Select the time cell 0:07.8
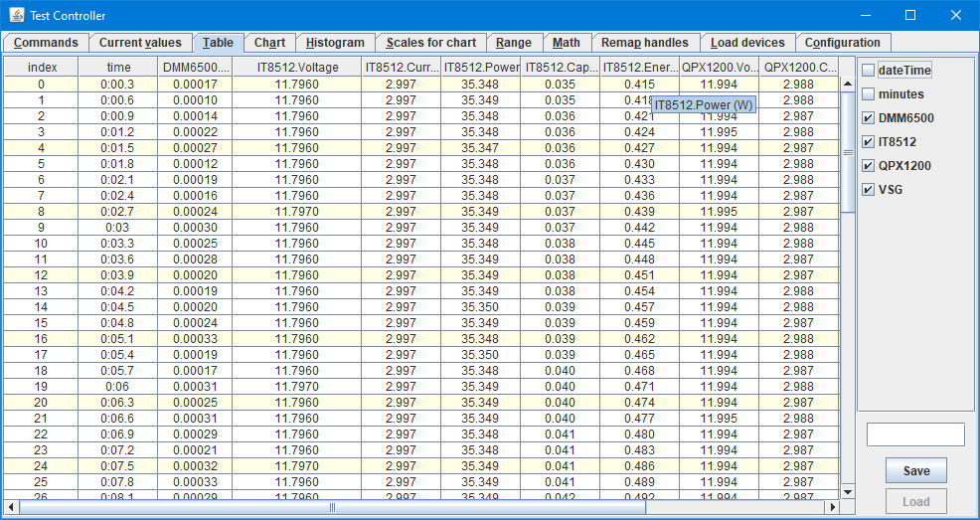Image resolution: width=980 pixels, height=520 pixels. tap(118, 482)
